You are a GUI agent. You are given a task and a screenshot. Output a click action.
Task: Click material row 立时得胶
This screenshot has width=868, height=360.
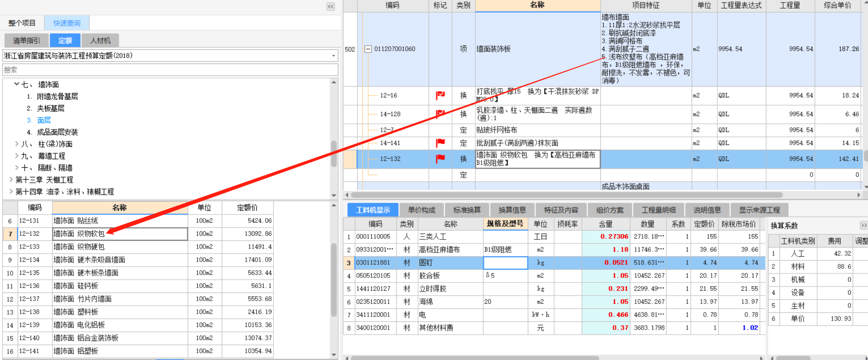pyautogui.click(x=554, y=288)
